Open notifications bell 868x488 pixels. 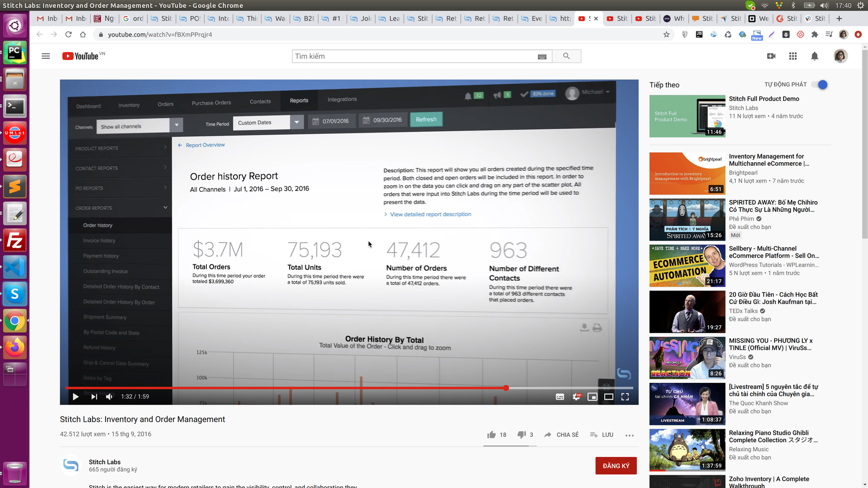[x=814, y=56]
